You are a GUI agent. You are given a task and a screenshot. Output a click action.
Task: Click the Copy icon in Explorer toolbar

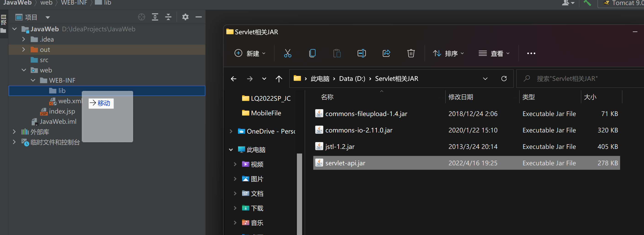tap(312, 53)
